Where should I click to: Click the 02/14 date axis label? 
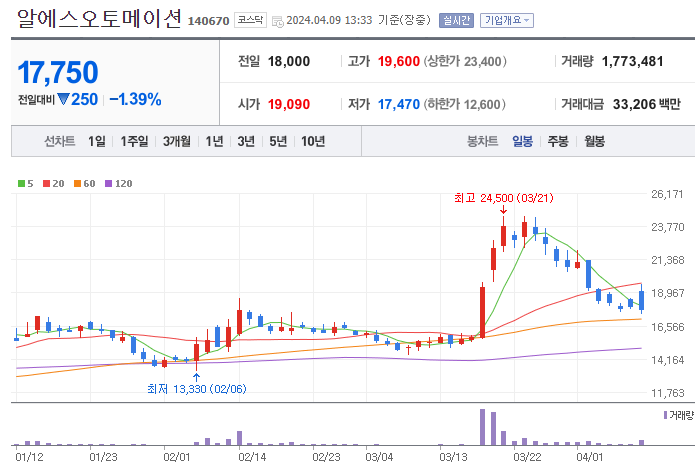click(252, 457)
